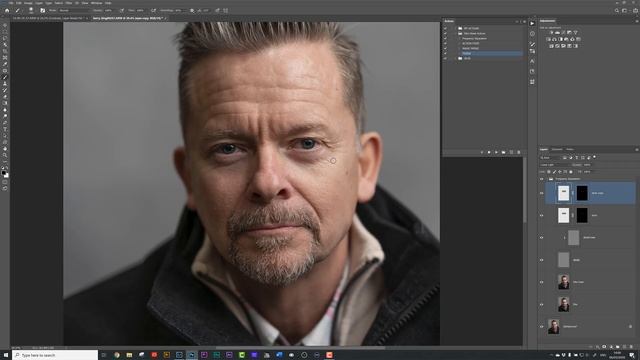Screen dimensions: 640x360
Task: Hide the selected top layer with the eye icon
Action: pos(542,193)
